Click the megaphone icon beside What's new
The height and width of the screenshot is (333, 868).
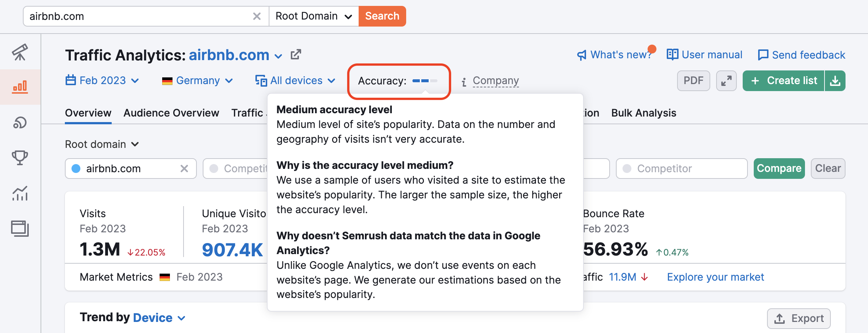pyautogui.click(x=582, y=55)
